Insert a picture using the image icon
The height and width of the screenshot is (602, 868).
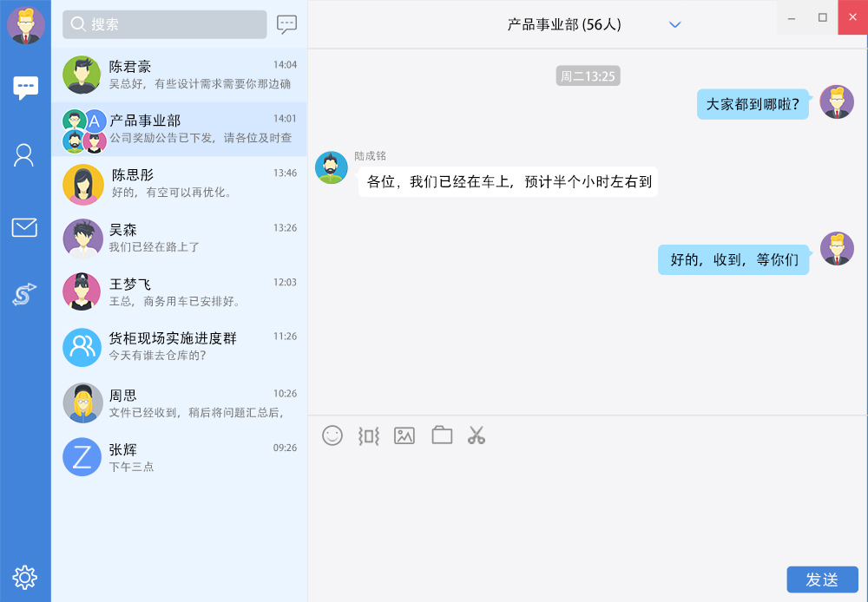(404, 436)
